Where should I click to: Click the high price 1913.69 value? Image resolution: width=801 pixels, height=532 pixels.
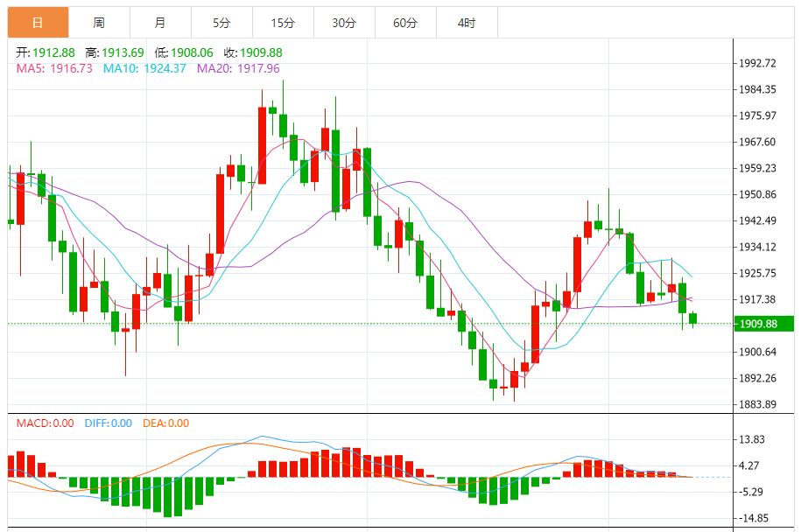(x=123, y=52)
